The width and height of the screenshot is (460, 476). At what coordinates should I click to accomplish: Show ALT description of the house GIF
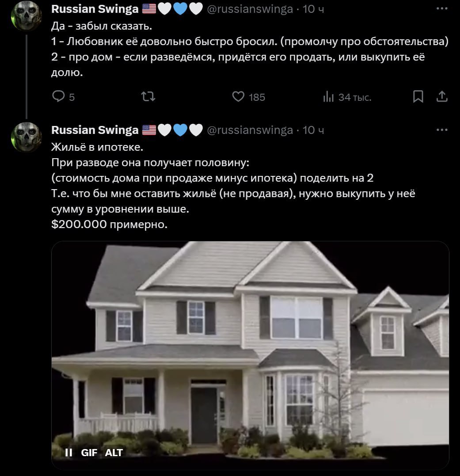point(114,453)
